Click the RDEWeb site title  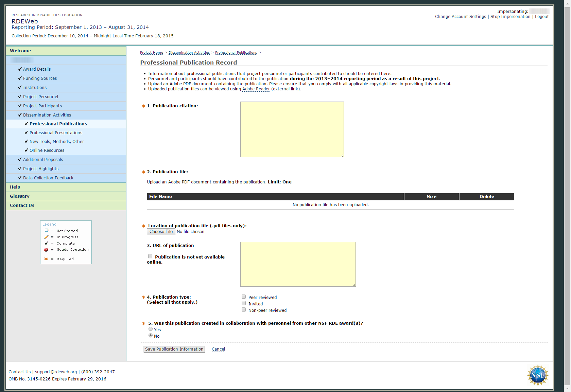coord(25,21)
